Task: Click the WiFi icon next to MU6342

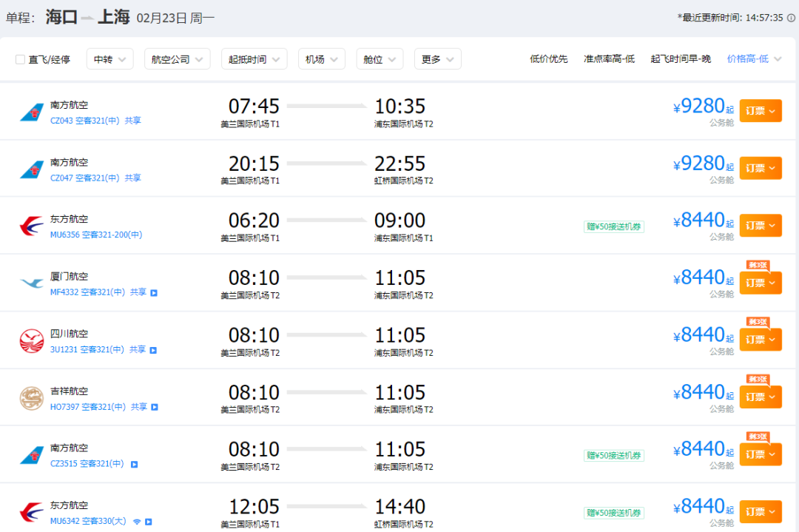Action: [x=137, y=522]
